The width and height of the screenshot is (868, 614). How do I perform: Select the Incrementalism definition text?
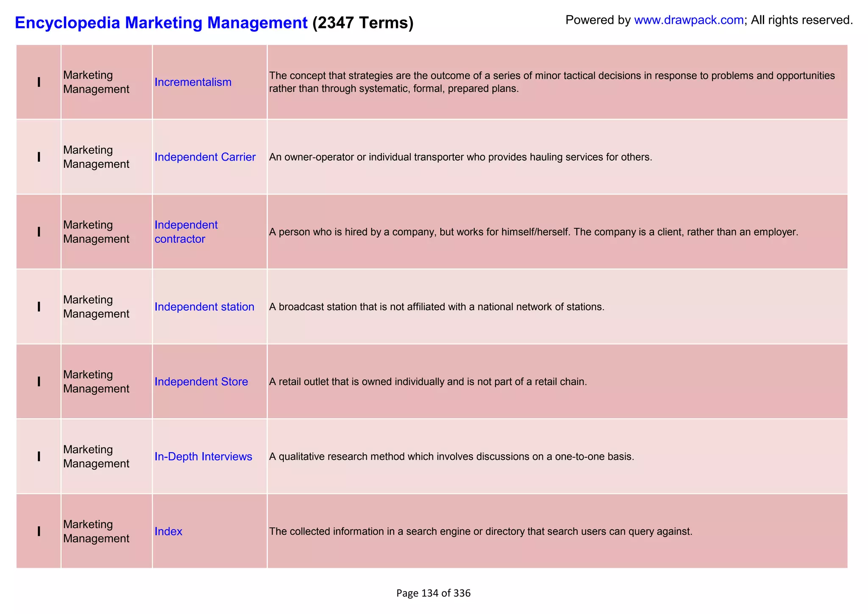click(552, 82)
